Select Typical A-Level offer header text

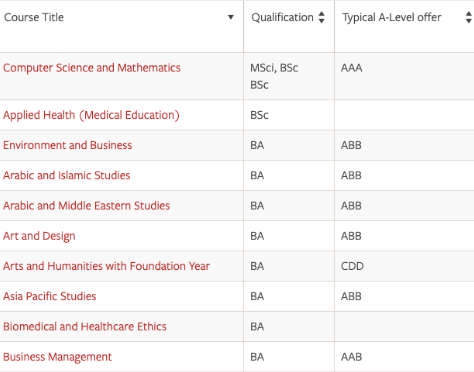tap(392, 17)
